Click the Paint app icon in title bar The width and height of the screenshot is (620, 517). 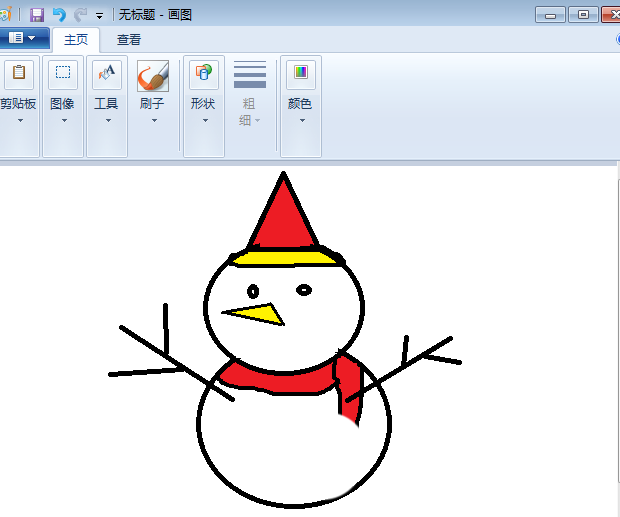click(x=6, y=15)
